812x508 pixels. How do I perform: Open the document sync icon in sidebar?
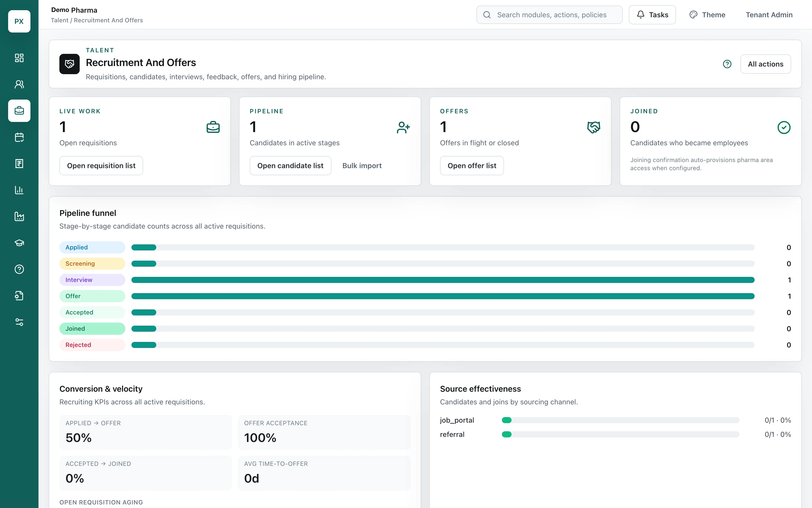[x=19, y=296]
